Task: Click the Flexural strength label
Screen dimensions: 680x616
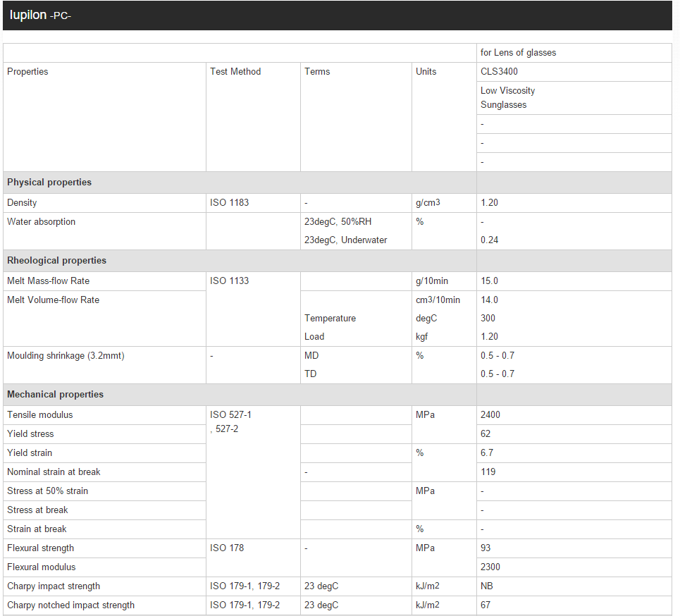Action: [40, 548]
